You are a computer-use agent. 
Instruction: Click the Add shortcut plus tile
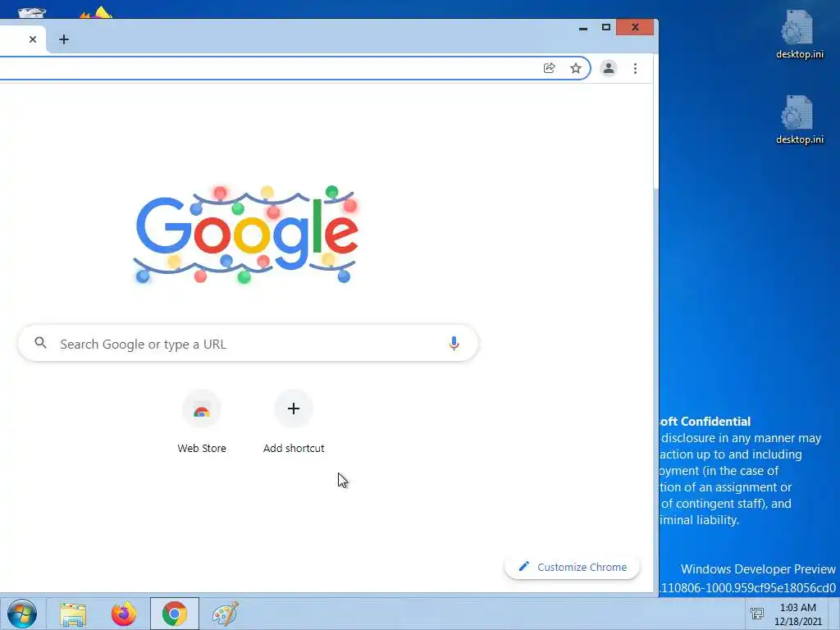click(294, 409)
